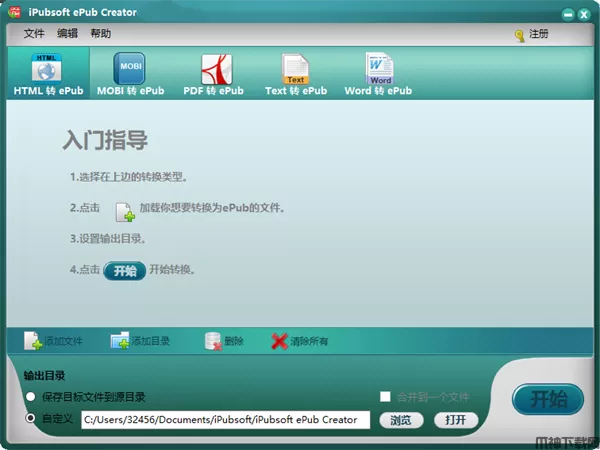Click the add-file icon in guide step 2
The height and width of the screenshot is (450, 600).
[x=125, y=212]
